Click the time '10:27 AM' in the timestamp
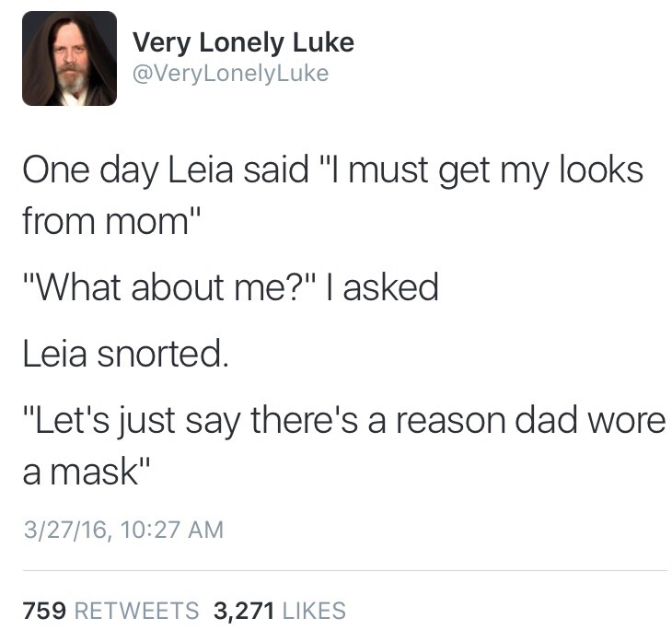This screenshot has height=630, width=672. click(x=172, y=530)
